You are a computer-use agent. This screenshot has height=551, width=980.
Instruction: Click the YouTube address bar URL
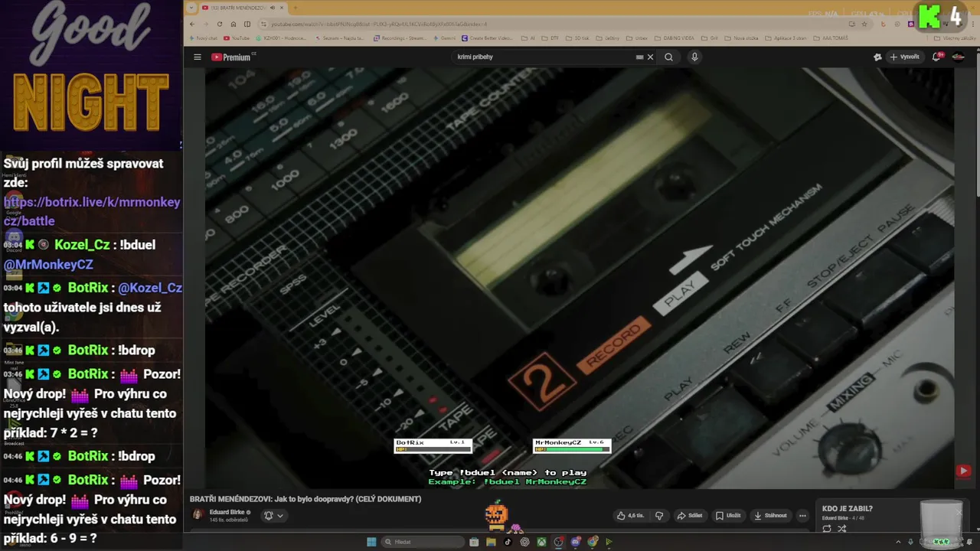[x=379, y=24]
